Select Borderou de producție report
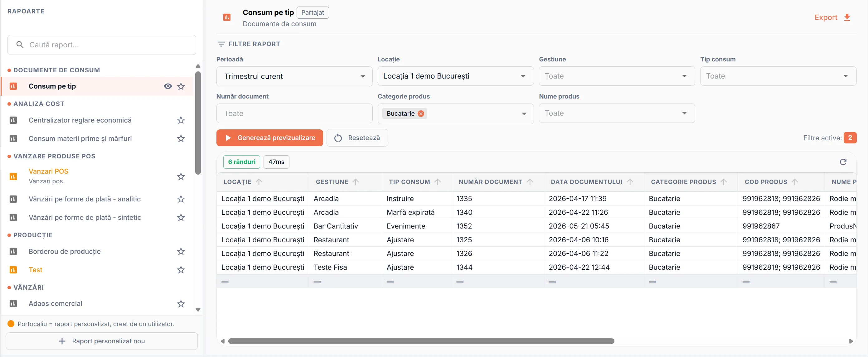The width and height of the screenshot is (868, 357). pos(98,251)
